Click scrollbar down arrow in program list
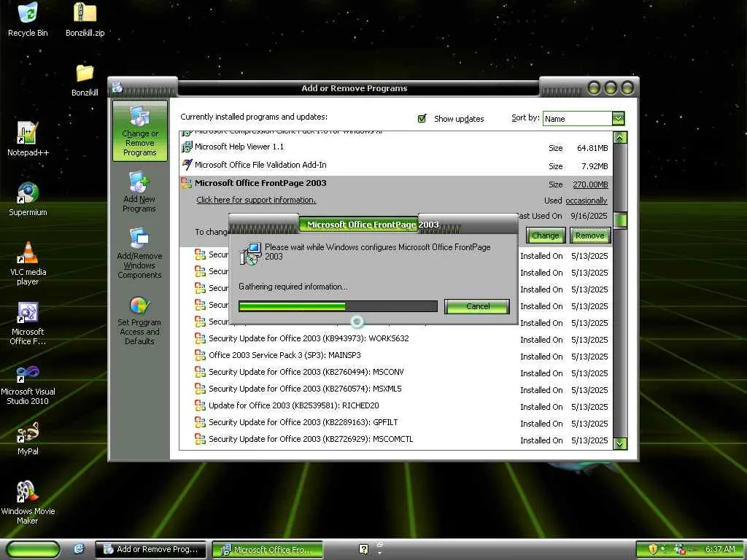The image size is (747, 560). click(x=620, y=443)
